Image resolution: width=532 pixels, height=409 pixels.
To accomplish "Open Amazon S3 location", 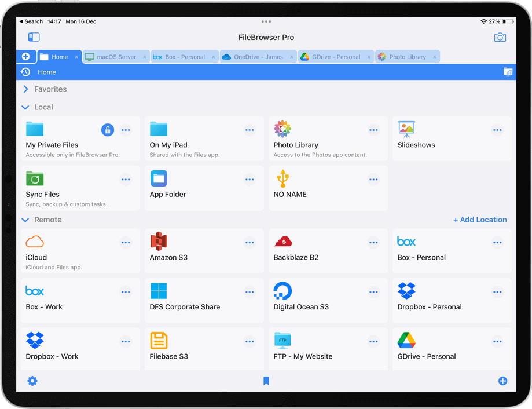I will 204,251.
